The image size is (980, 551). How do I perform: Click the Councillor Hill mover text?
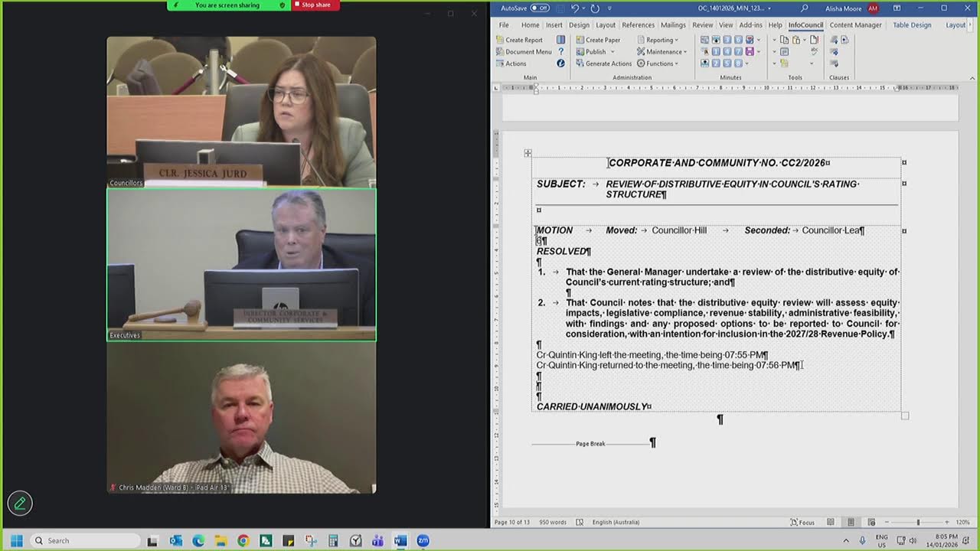pos(679,230)
